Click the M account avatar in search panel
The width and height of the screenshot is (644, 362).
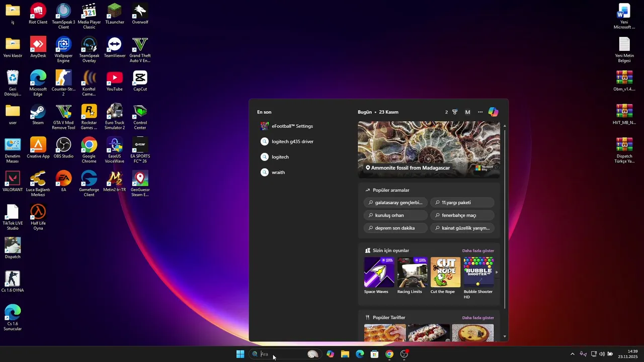(x=467, y=112)
